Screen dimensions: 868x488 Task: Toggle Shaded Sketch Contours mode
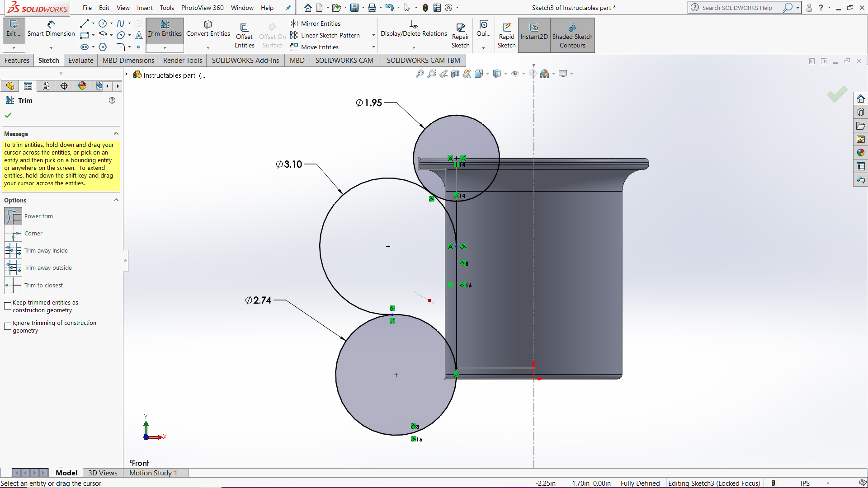pos(572,35)
